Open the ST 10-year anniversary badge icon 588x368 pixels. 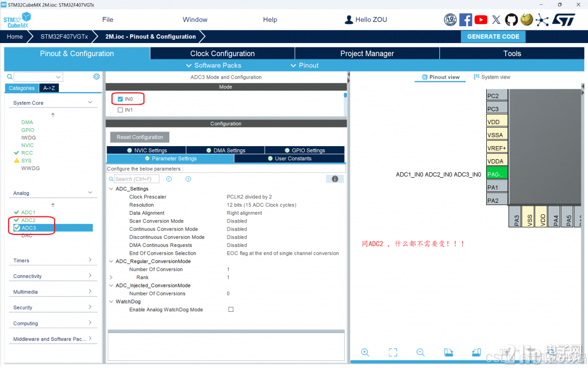tap(450, 20)
